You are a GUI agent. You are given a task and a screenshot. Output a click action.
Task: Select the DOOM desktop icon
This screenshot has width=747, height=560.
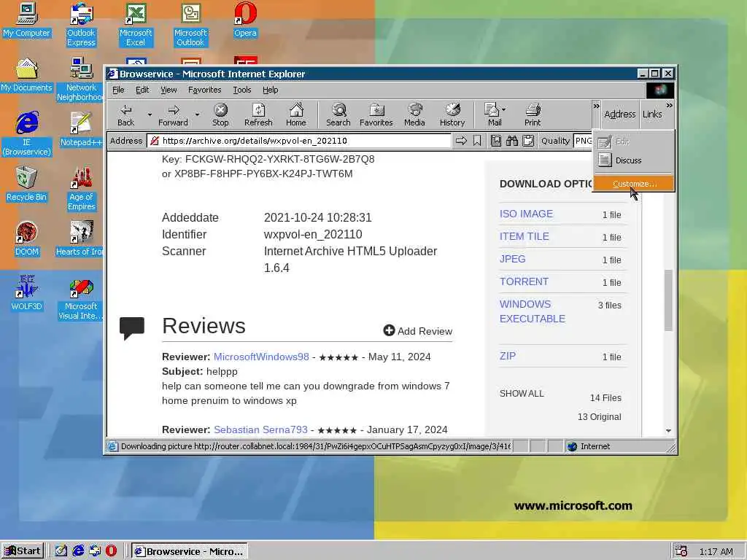point(27,239)
